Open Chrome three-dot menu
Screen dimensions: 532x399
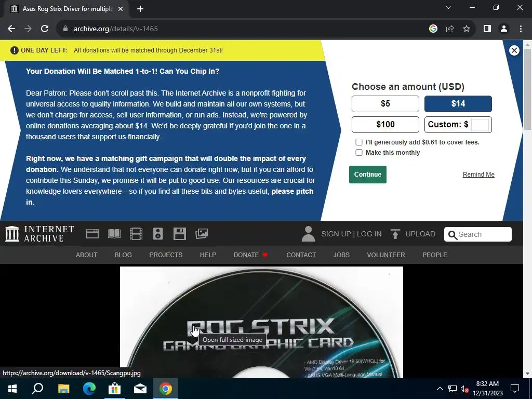click(x=521, y=29)
